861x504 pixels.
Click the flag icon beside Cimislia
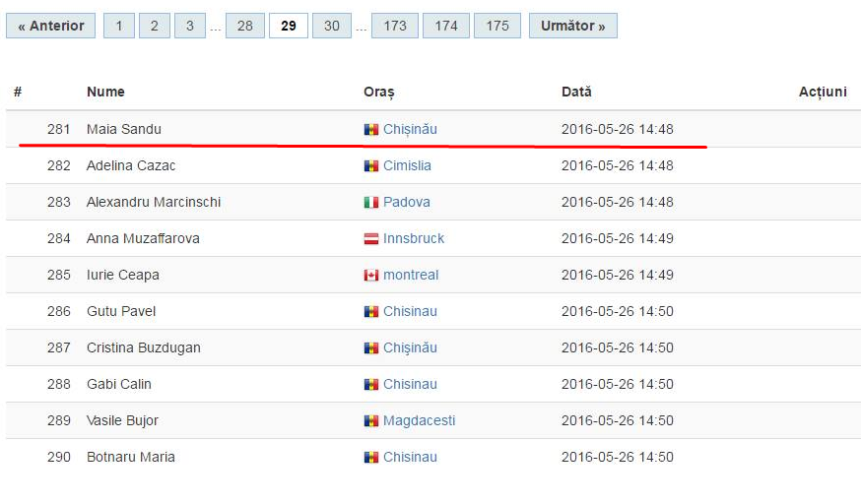point(371,166)
